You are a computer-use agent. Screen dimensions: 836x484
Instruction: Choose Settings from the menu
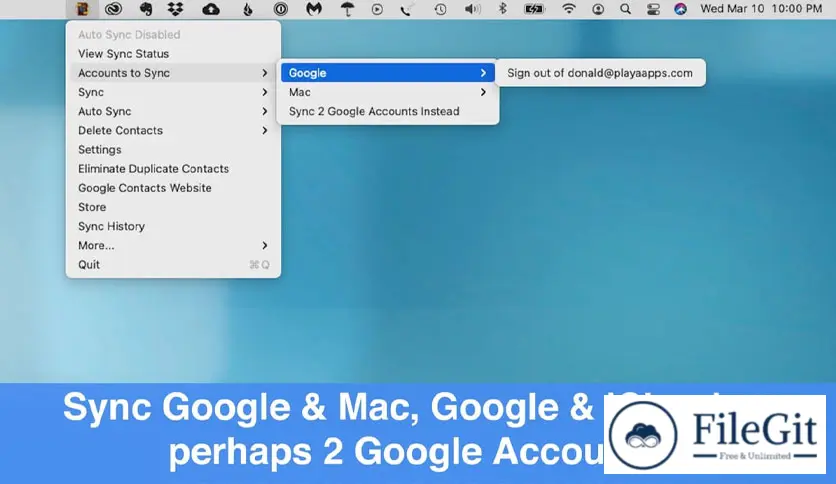tap(173, 150)
